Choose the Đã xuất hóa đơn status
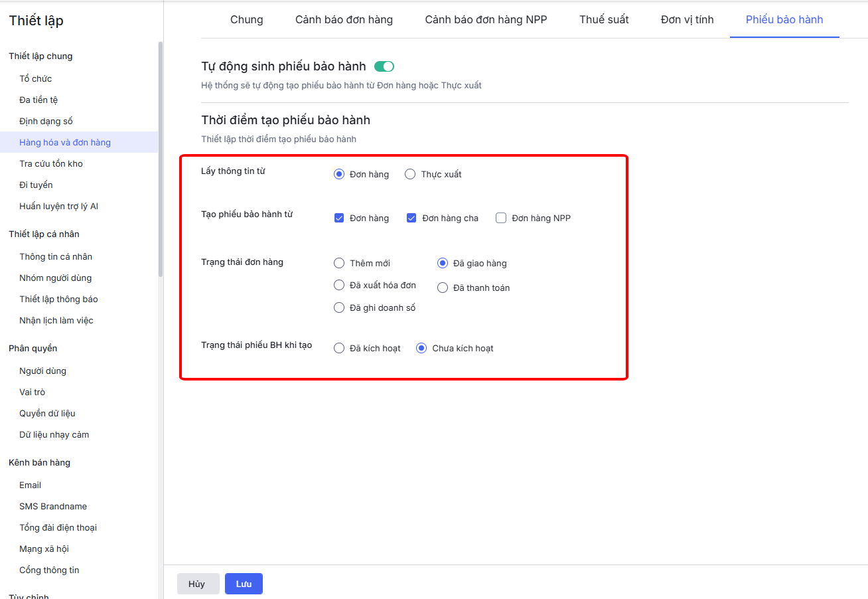 click(339, 285)
